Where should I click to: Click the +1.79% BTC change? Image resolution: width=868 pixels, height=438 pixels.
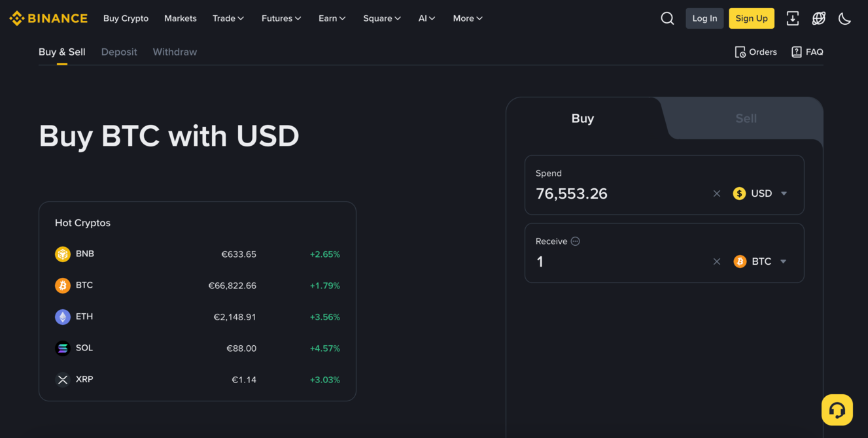(325, 286)
